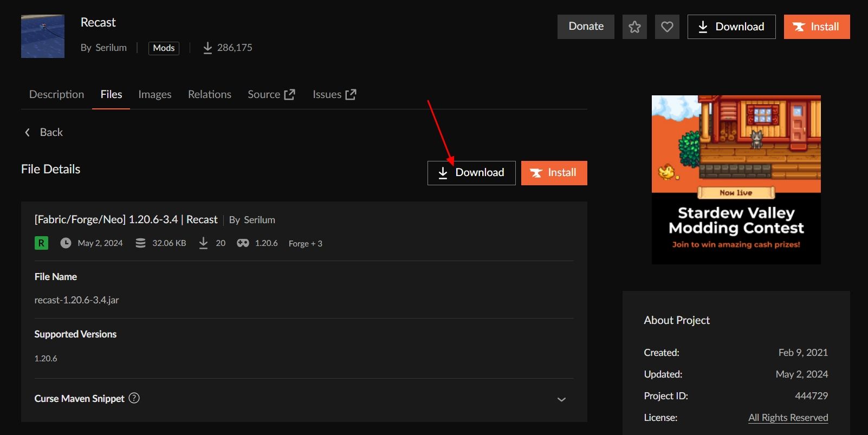
Task: Click the Forge + 3 mod loaders label
Action: (306, 243)
